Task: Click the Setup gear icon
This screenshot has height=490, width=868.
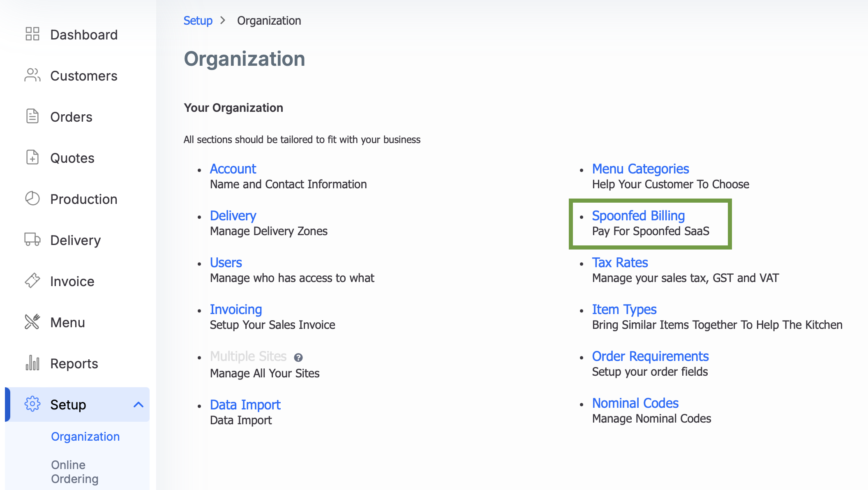Action: coord(32,404)
